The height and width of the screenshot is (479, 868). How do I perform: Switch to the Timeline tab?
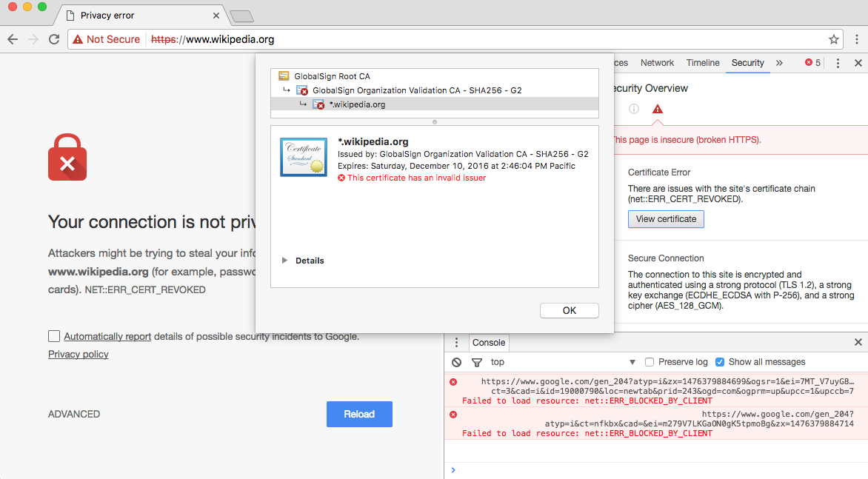[703, 63]
